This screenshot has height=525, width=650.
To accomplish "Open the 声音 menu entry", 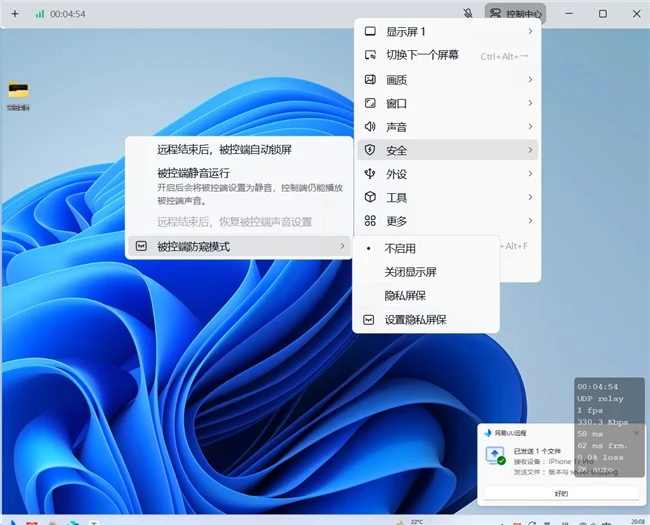I will point(447,126).
